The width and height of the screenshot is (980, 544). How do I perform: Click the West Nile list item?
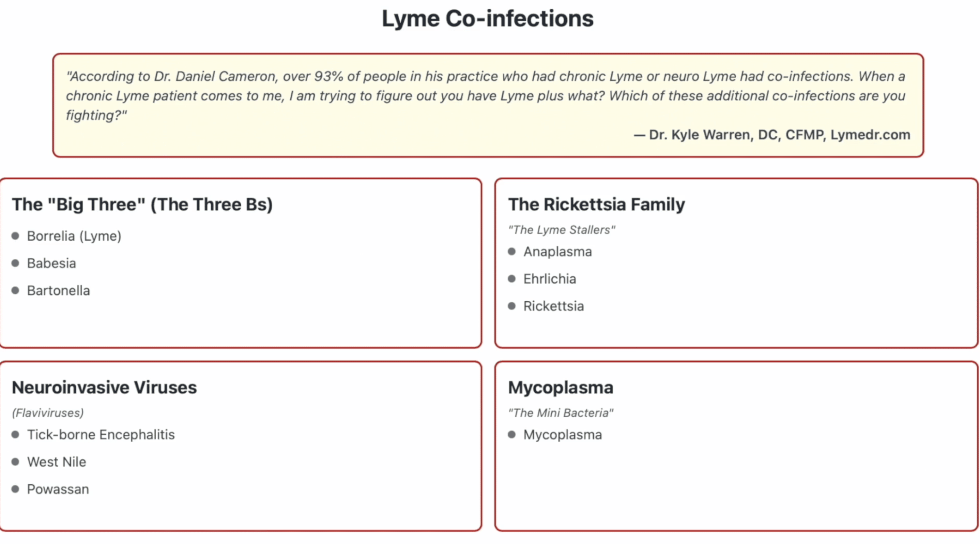click(x=56, y=462)
